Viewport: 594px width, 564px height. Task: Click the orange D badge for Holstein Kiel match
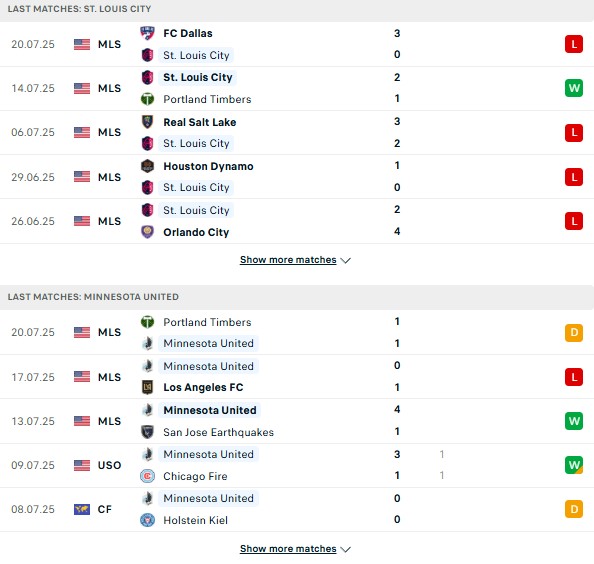point(574,509)
